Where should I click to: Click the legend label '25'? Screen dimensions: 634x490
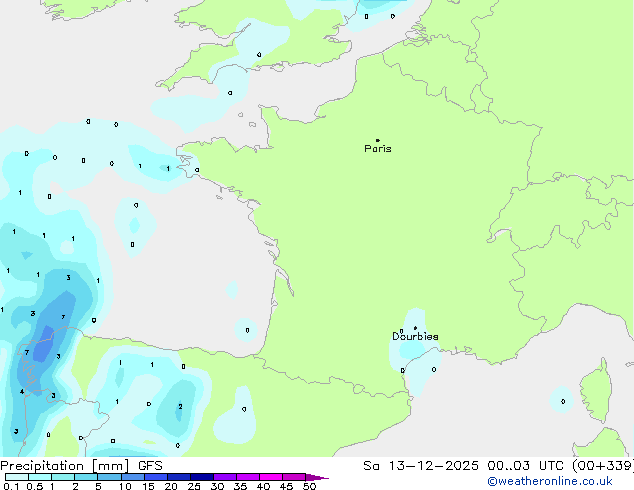click(194, 486)
